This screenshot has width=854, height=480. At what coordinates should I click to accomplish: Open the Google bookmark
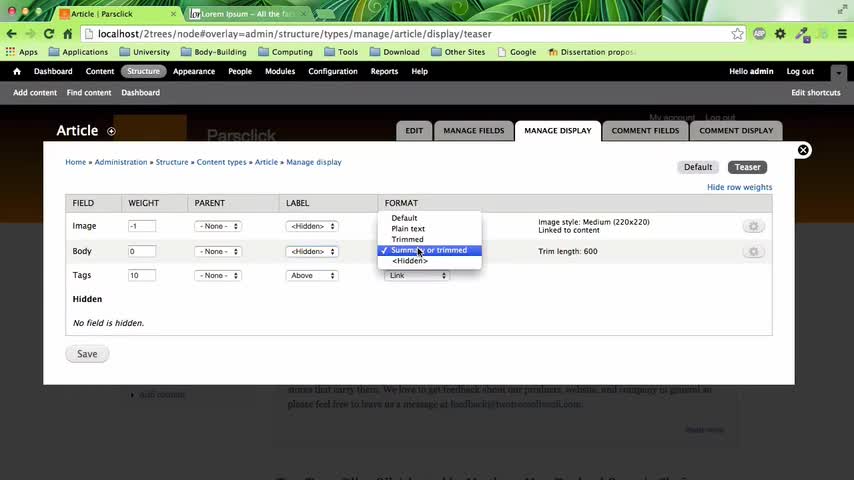click(517, 52)
